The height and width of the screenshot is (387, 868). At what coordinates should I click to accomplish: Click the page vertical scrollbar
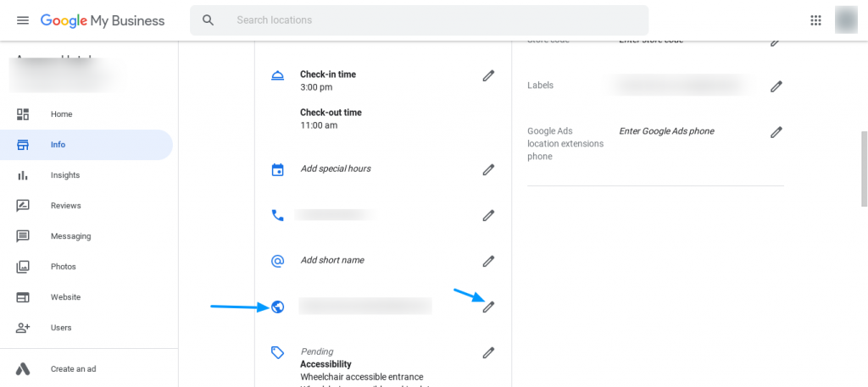coord(864,169)
